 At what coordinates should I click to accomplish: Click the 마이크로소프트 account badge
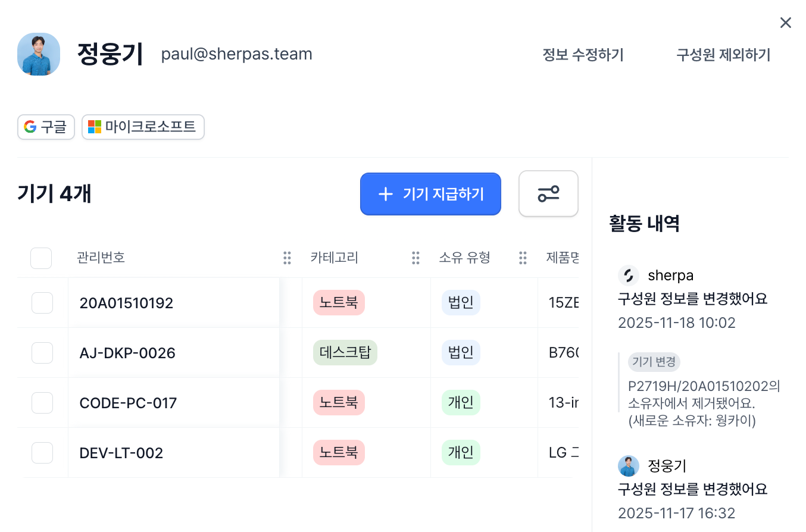pyautogui.click(x=143, y=127)
